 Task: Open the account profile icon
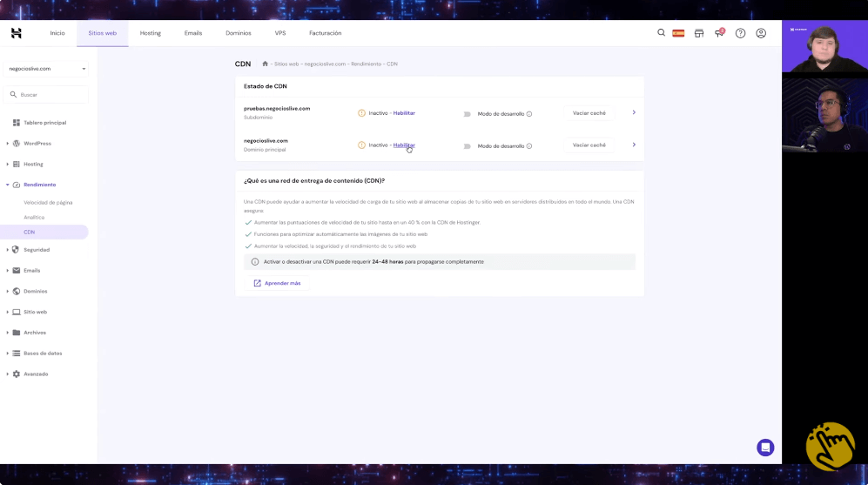(x=761, y=33)
